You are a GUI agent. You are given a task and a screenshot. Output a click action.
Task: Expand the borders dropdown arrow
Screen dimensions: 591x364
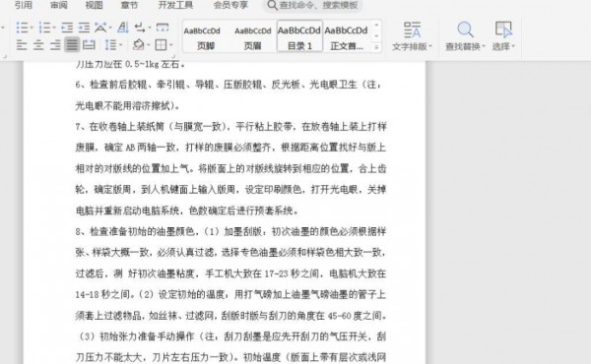click(171, 45)
